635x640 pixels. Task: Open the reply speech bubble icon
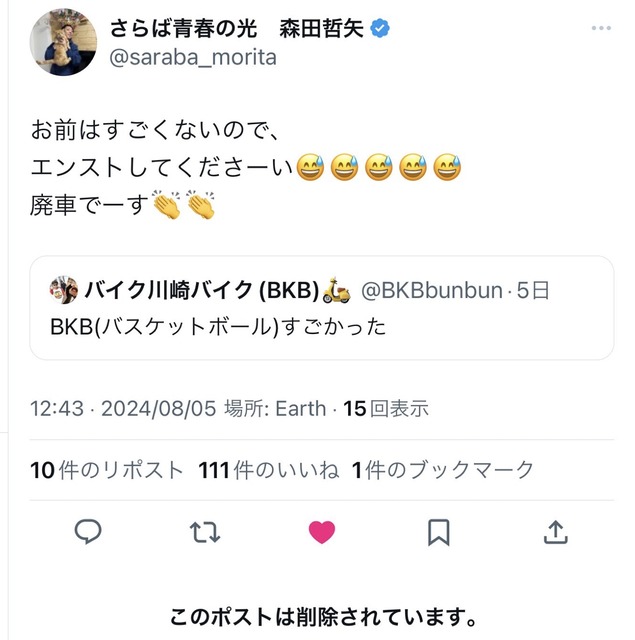pos(88,531)
